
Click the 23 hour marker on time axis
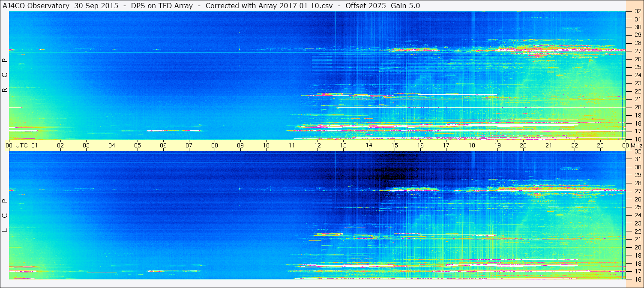click(x=600, y=145)
